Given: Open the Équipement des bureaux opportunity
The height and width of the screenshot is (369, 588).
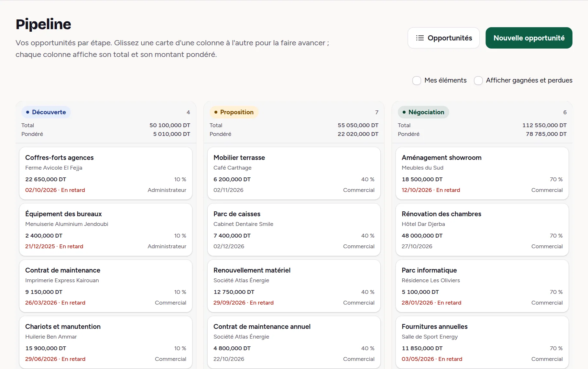Looking at the screenshot, I should (106, 230).
